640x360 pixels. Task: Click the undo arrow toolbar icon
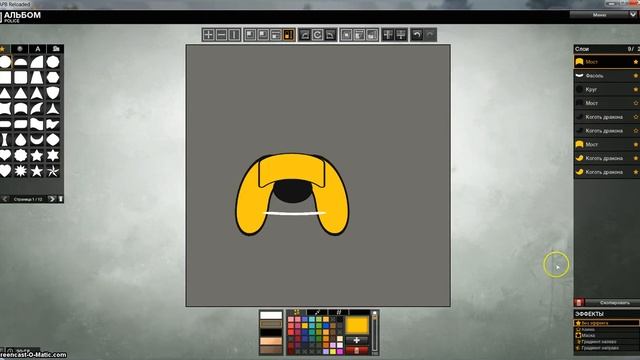[417, 35]
